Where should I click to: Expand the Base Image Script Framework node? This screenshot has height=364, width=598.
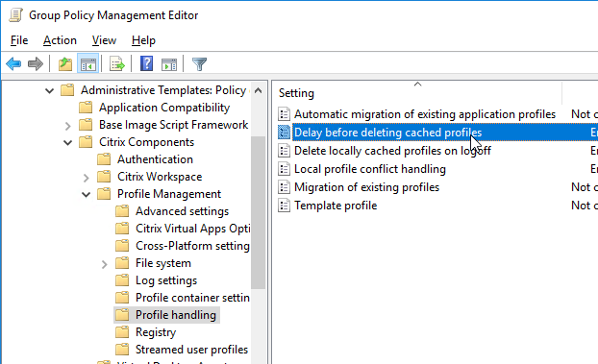[68, 126]
